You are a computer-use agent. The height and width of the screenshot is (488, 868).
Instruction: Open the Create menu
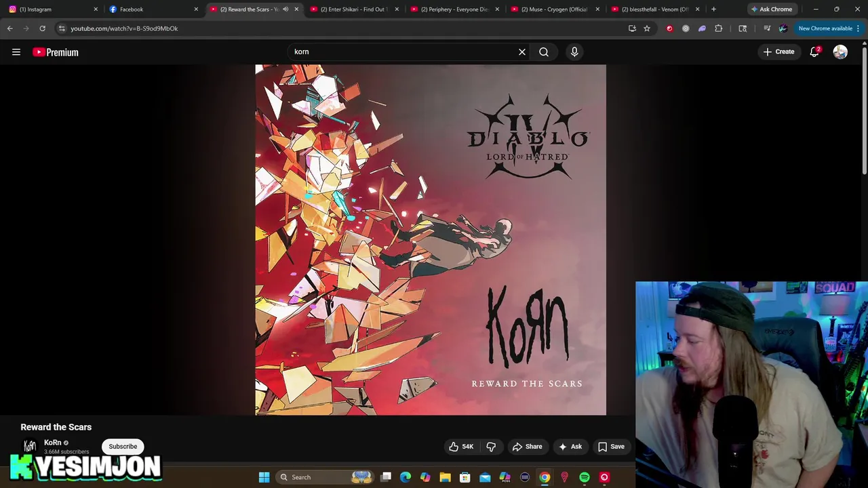[x=778, y=52]
